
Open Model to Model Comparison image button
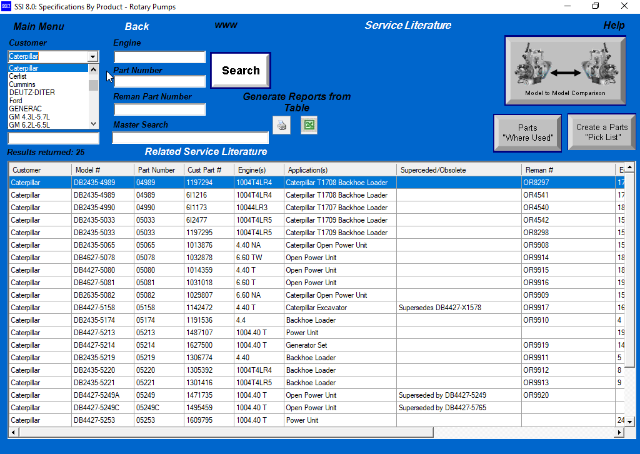coord(565,70)
